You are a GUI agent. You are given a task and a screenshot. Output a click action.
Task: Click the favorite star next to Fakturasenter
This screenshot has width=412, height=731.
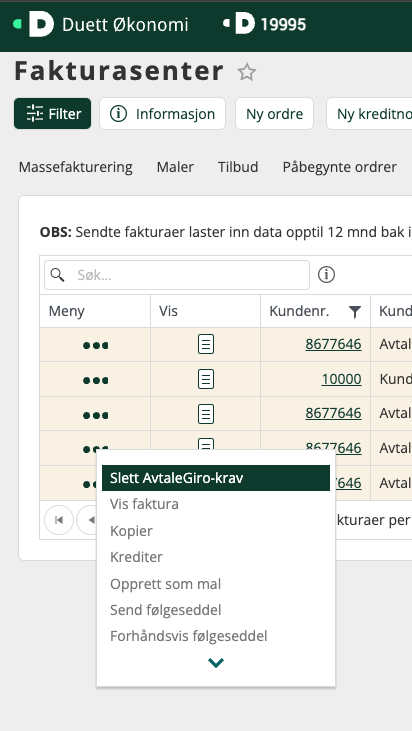pyautogui.click(x=247, y=72)
